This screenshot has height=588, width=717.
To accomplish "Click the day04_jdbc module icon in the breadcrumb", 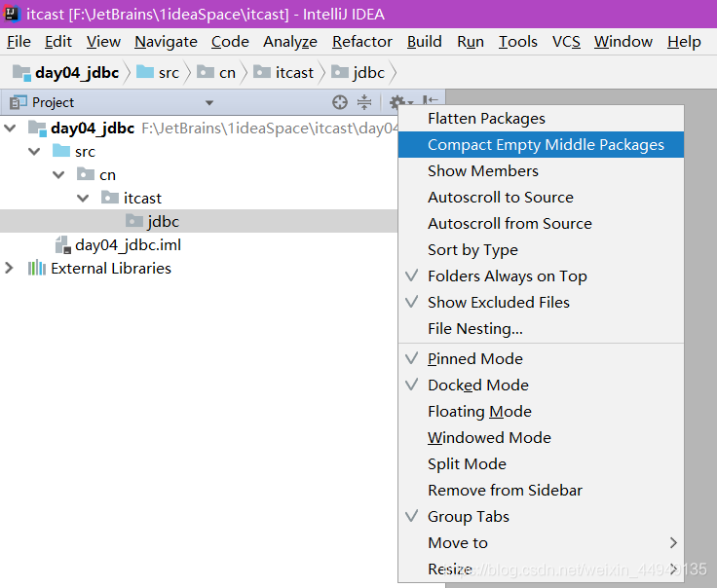I will point(22,73).
